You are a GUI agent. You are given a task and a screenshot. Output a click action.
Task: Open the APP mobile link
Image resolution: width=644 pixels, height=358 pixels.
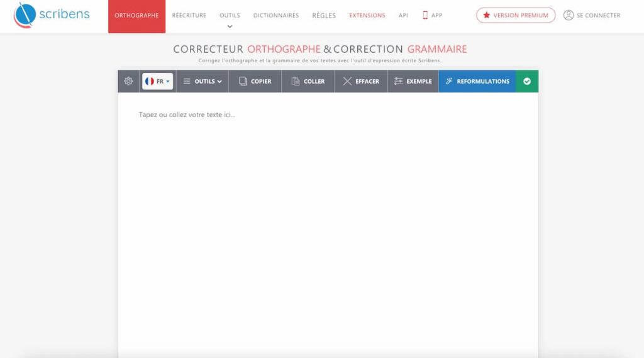(433, 16)
